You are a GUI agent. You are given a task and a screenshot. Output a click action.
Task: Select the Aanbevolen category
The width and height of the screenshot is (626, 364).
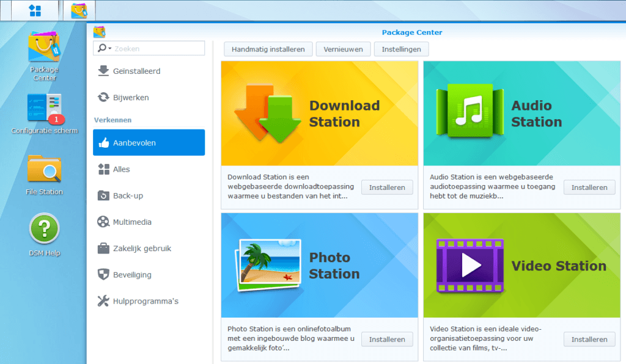pos(149,142)
